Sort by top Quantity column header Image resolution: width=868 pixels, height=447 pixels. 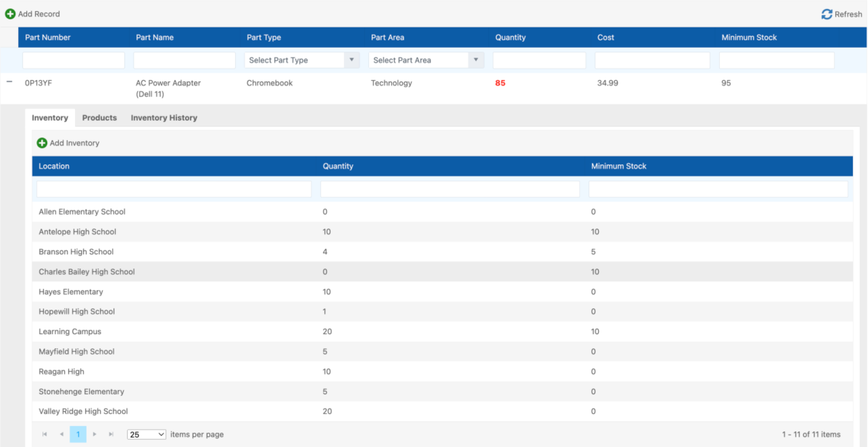click(510, 37)
